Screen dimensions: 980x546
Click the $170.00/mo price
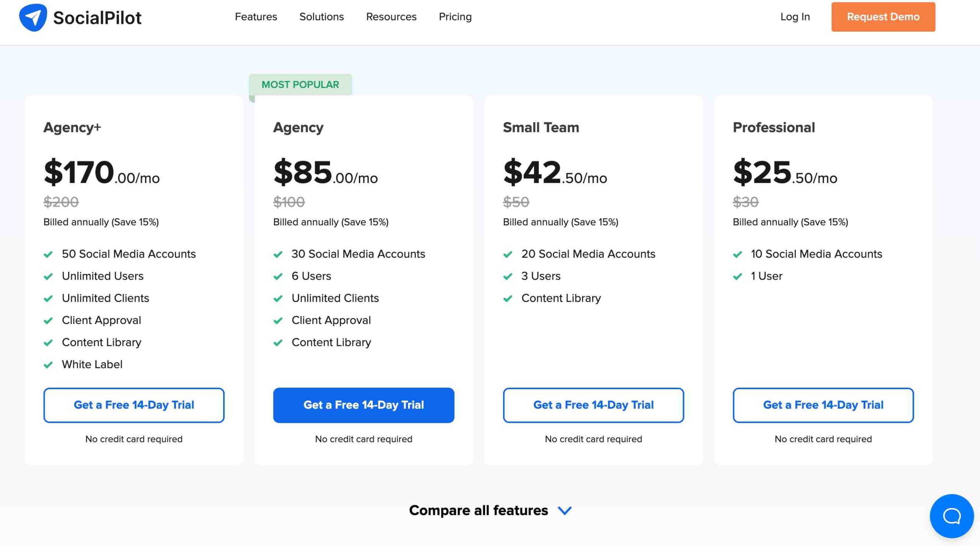coord(101,172)
